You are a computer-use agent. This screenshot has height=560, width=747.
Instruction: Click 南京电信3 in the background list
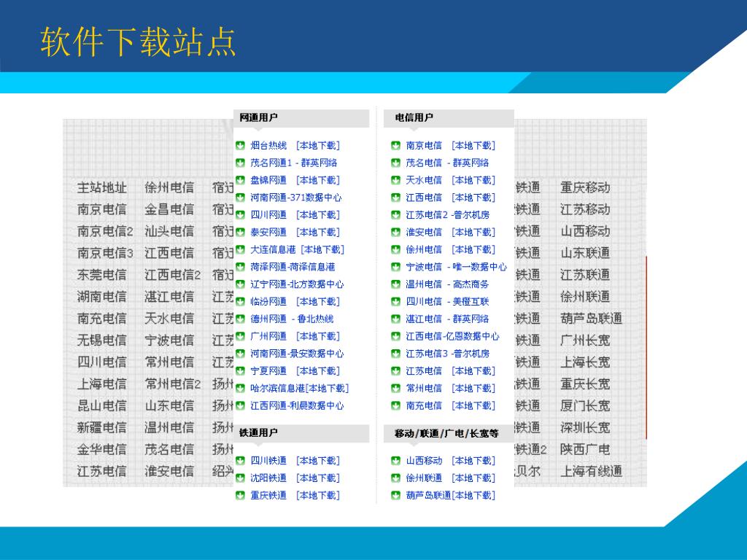click(x=105, y=253)
